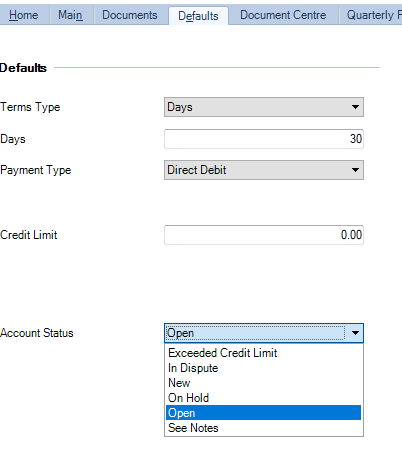Screen dimensions: 402x463
Task: Expand the Terms Type dropdown arrow
Action: 355,107
